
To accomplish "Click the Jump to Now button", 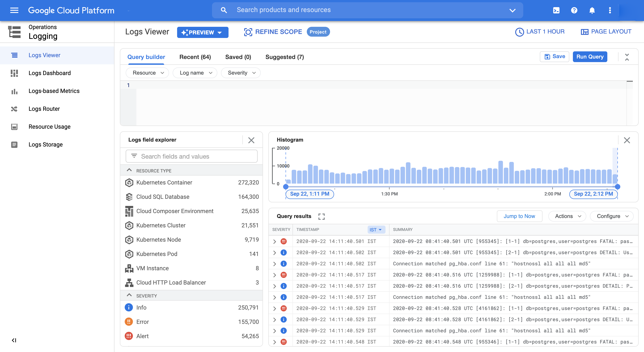I will click(519, 216).
